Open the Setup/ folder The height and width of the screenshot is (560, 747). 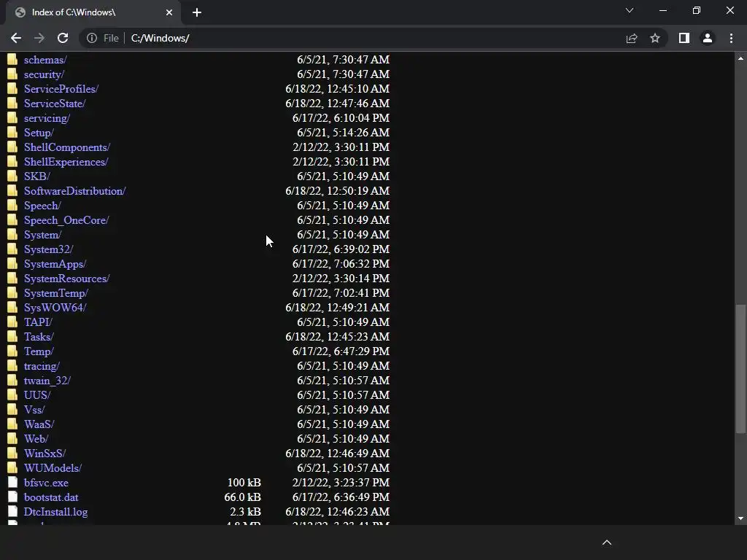pos(39,133)
